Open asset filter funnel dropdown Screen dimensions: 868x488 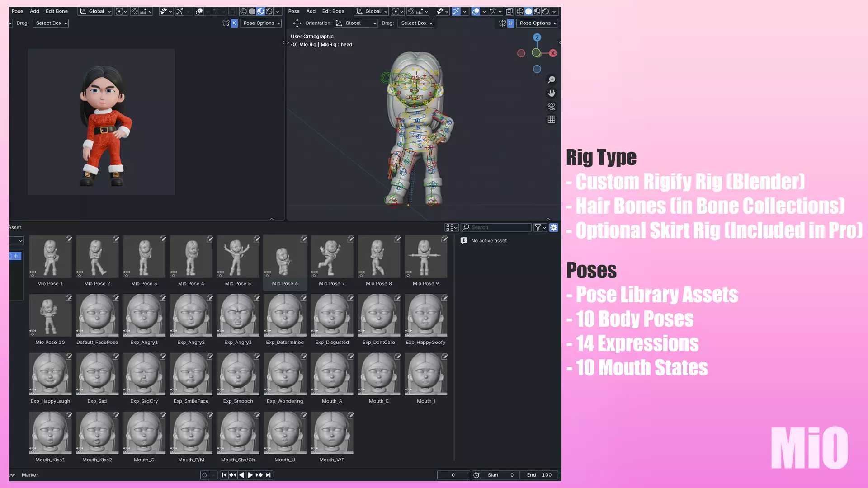540,227
